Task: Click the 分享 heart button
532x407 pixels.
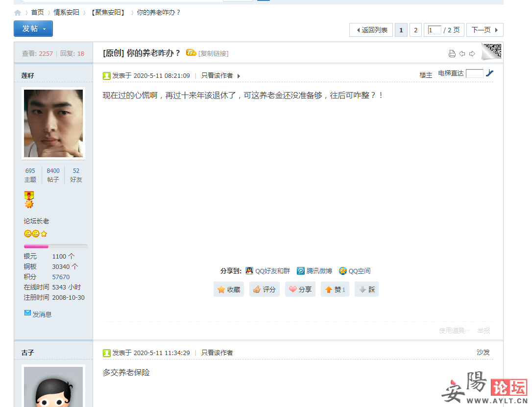Action: [x=300, y=289]
